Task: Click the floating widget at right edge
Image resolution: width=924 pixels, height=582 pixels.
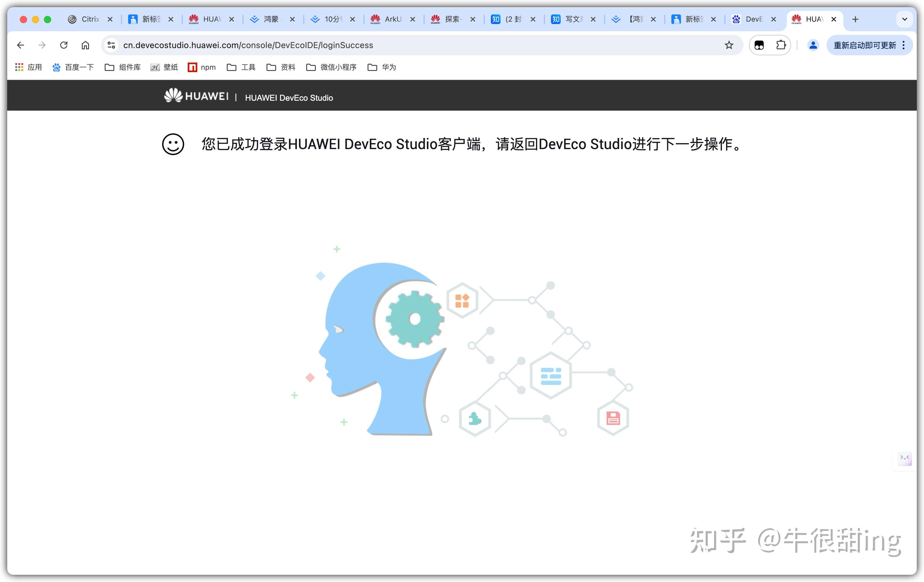Action: pyautogui.click(x=905, y=458)
